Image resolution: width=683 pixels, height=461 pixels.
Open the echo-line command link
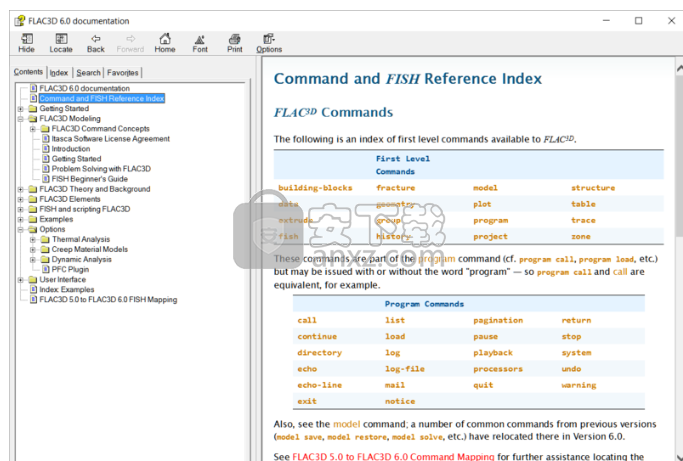[x=319, y=385]
